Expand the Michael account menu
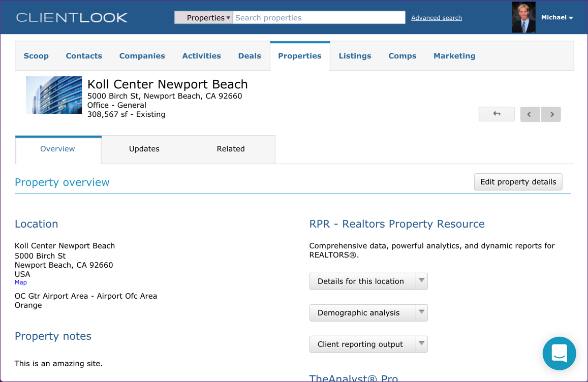This screenshot has height=382, width=588. [x=557, y=17]
